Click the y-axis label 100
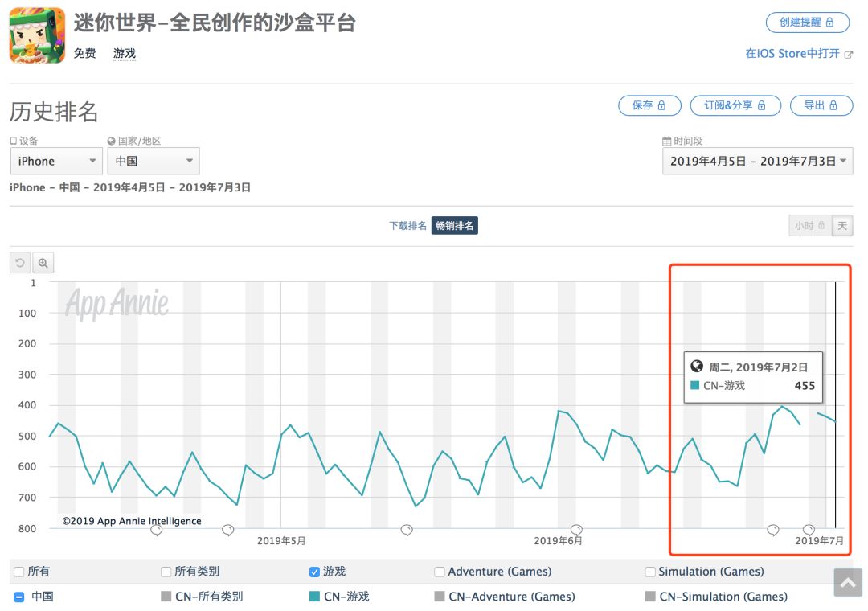 tap(27, 314)
